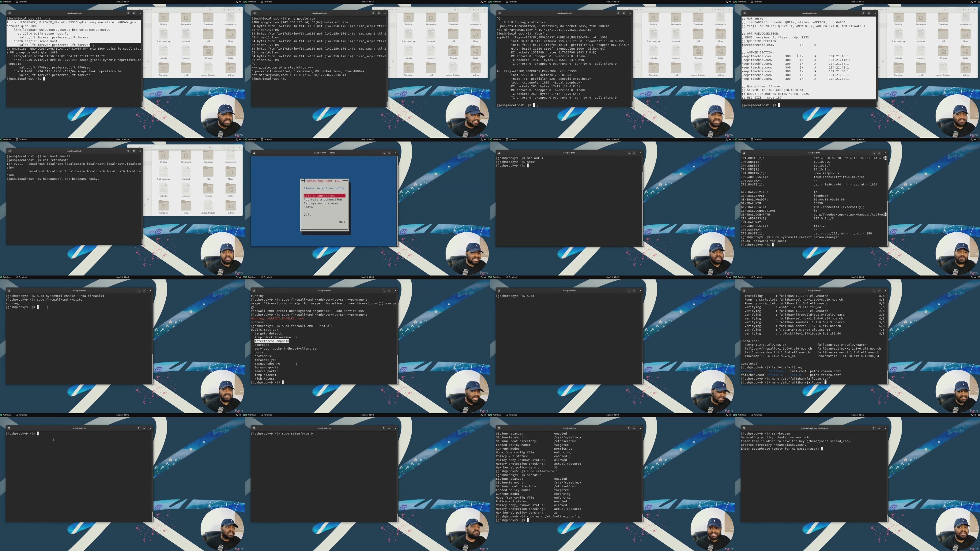Click the 'sudo nano /etc/selinux/config' command line
Image resolution: width=980 pixels, height=551 pixels.
coord(537,516)
